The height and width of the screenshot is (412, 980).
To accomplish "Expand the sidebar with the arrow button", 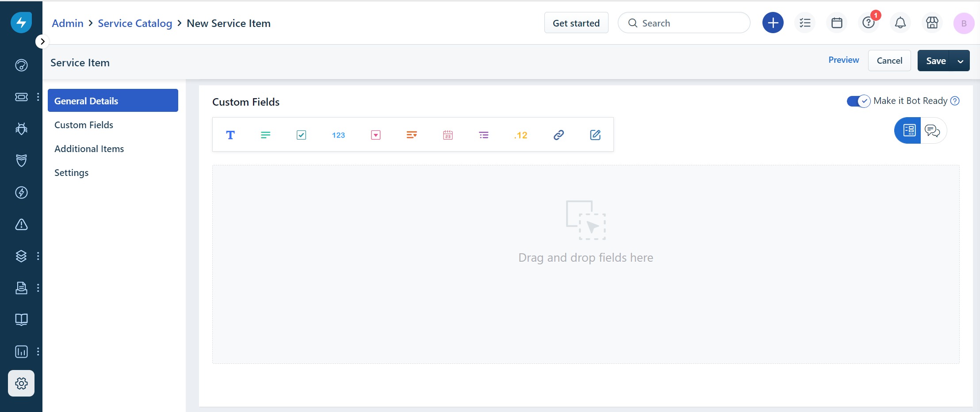I will [x=42, y=42].
